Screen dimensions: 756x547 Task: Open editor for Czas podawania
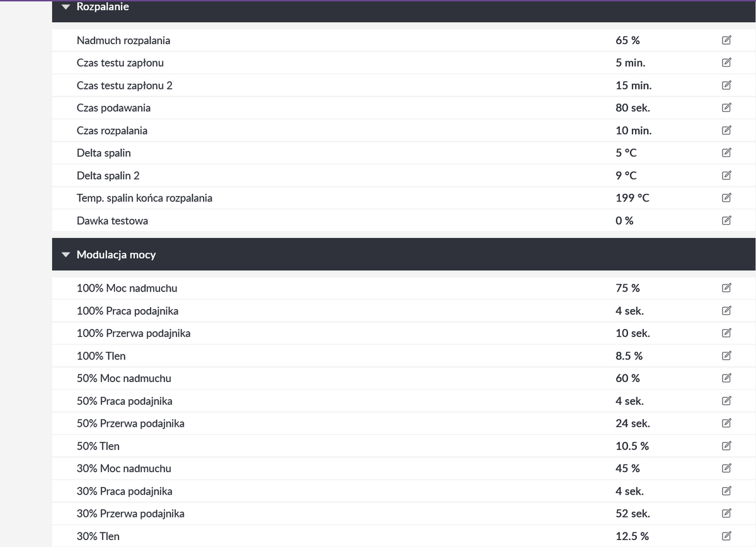(x=726, y=108)
